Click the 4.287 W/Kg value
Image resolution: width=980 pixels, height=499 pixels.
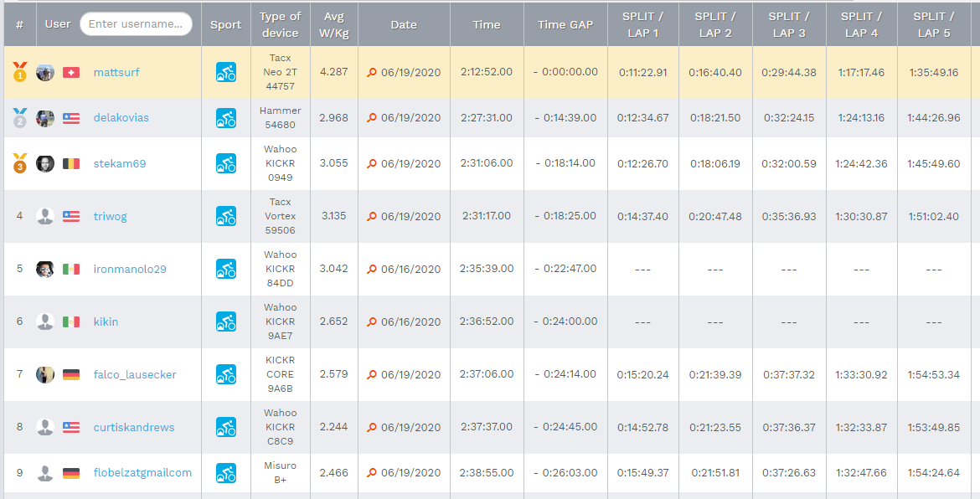333,72
